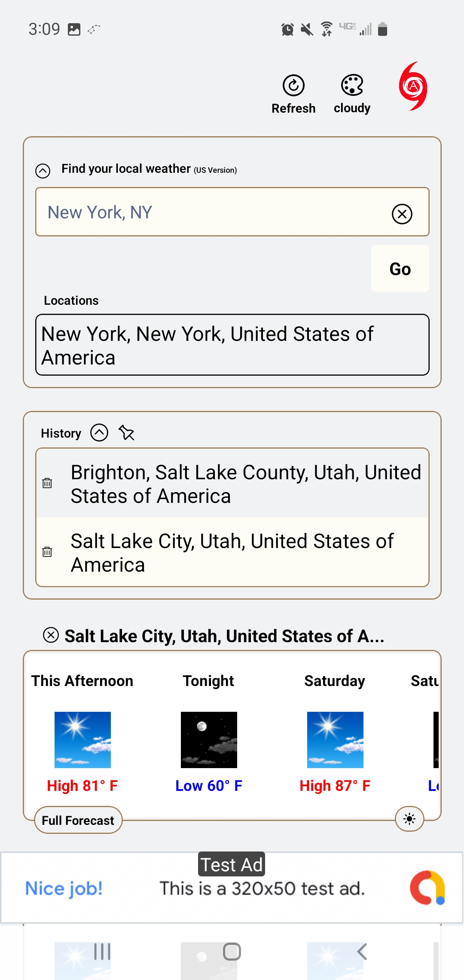Toggle the sun brightness icon
The height and width of the screenshot is (980, 464).
[409, 819]
